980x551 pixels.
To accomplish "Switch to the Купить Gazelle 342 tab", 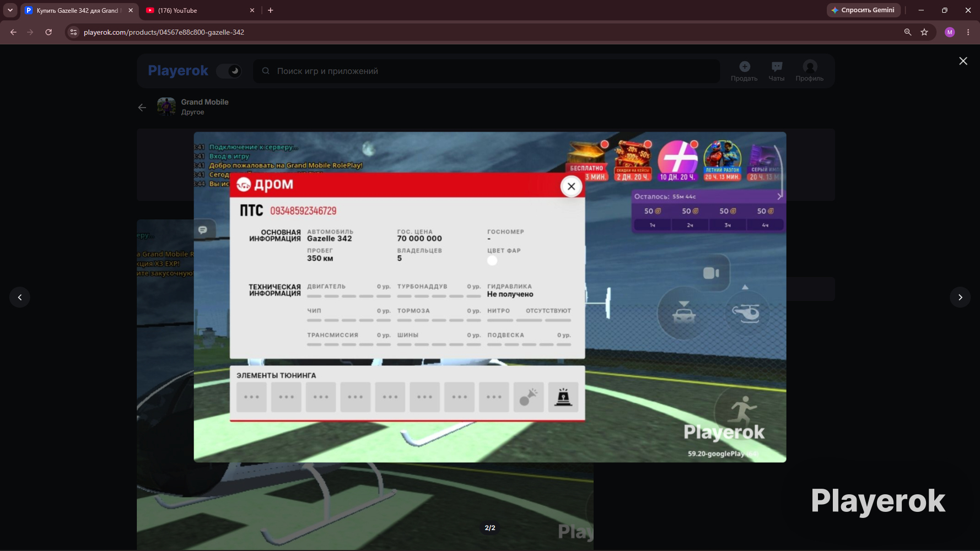I will tap(77, 10).
